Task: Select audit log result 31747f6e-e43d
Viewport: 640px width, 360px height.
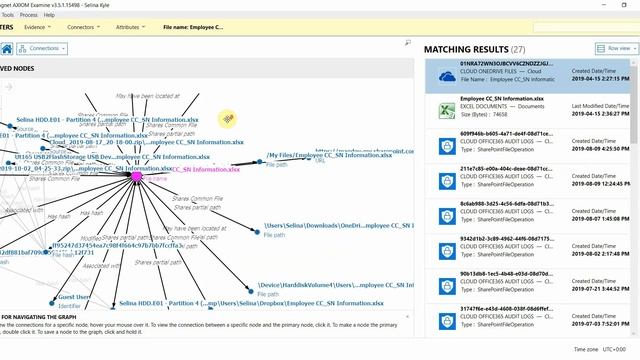Action: click(527, 320)
